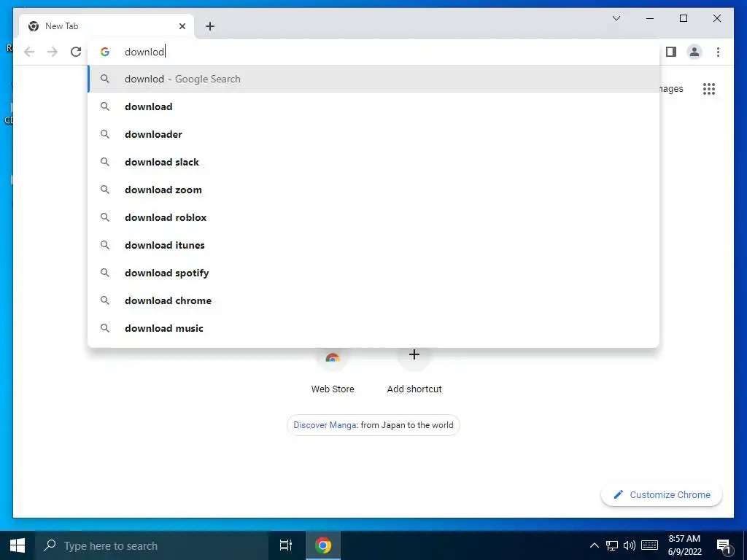Click the Windows taskbar search box
This screenshot has width=747, height=560.
(152, 545)
